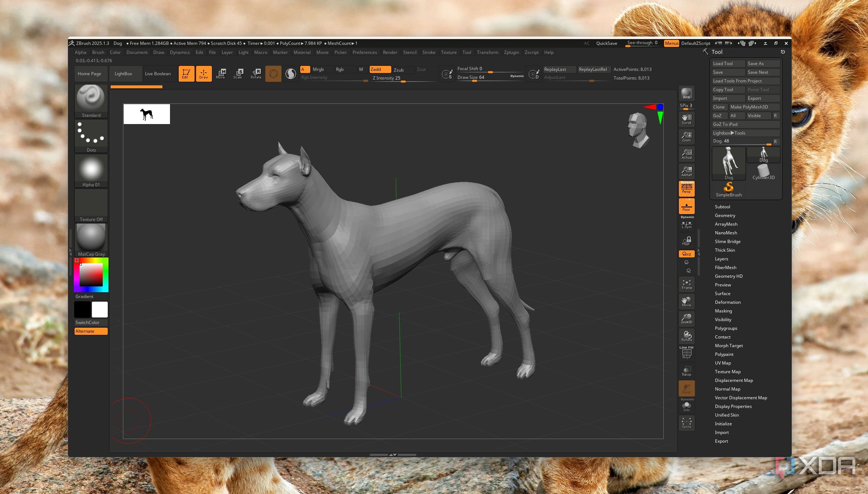The height and width of the screenshot is (494, 868).
Task: Select the Draw mode icon
Action: [x=204, y=73]
